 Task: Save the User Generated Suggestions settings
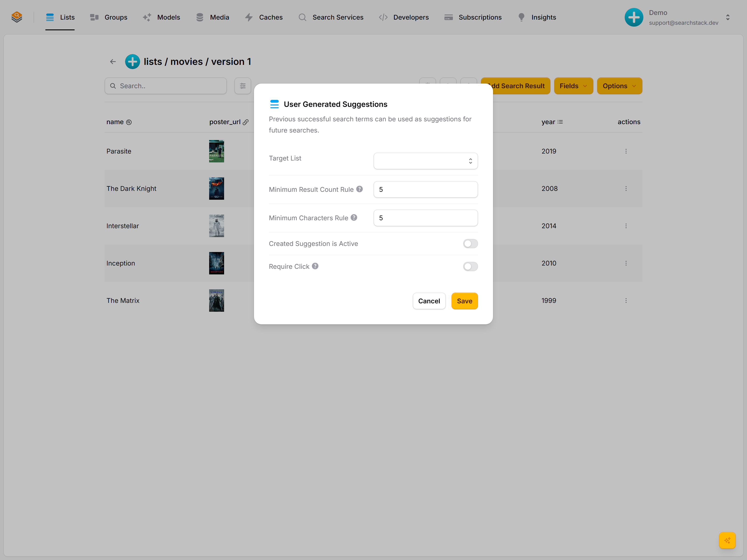tap(464, 301)
